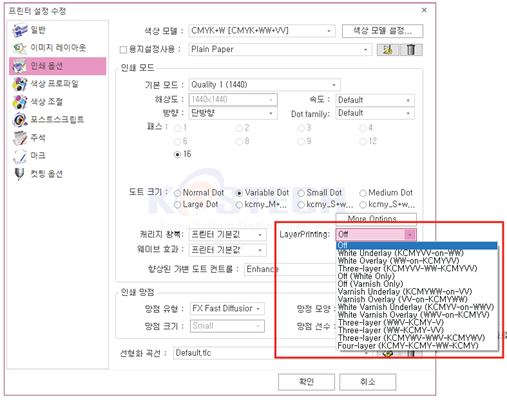Viewport: 507px width, 402px height.
Task: Click the 색상 프로파일 icon
Action: tap(20, 84)
